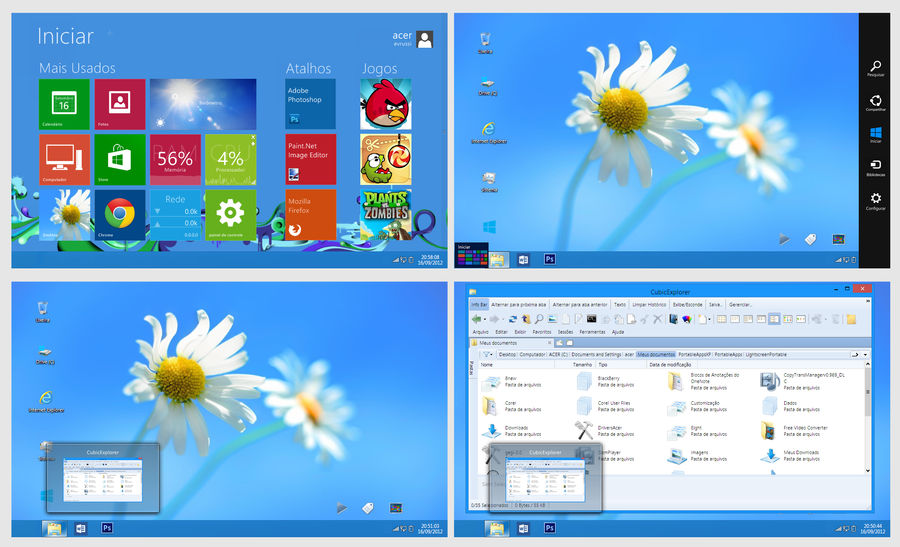The height and width of the screenshot is (547, 900).
Task: Click the color wheel icon in the CubicExplorer toolbar
Action: click(686, 319)
